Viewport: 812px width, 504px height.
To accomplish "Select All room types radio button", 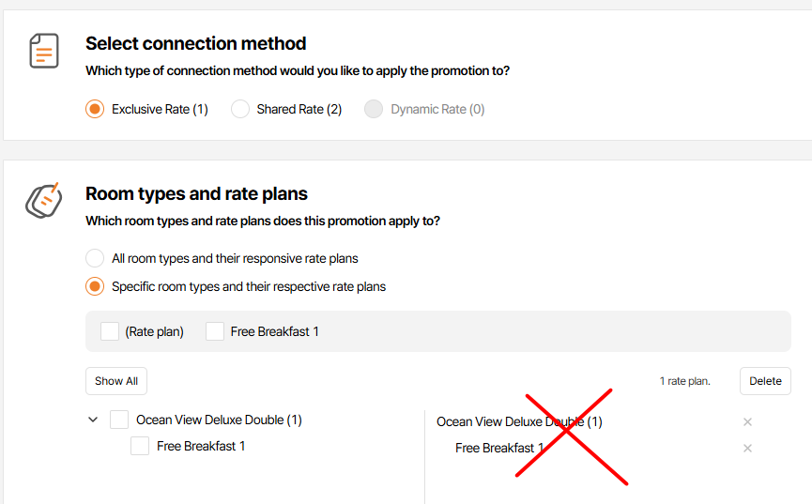I will click(x=95, y=258).
